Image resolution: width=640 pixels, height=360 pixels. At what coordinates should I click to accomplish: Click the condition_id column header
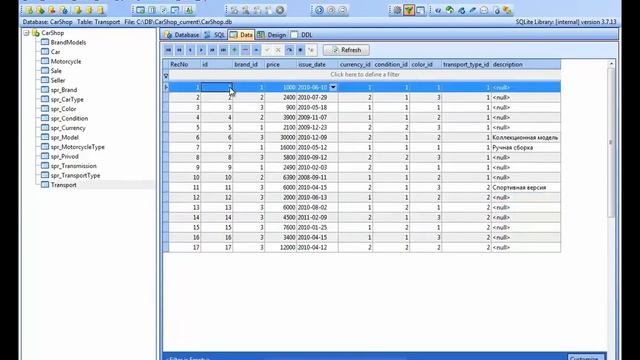tap(391, 64)
